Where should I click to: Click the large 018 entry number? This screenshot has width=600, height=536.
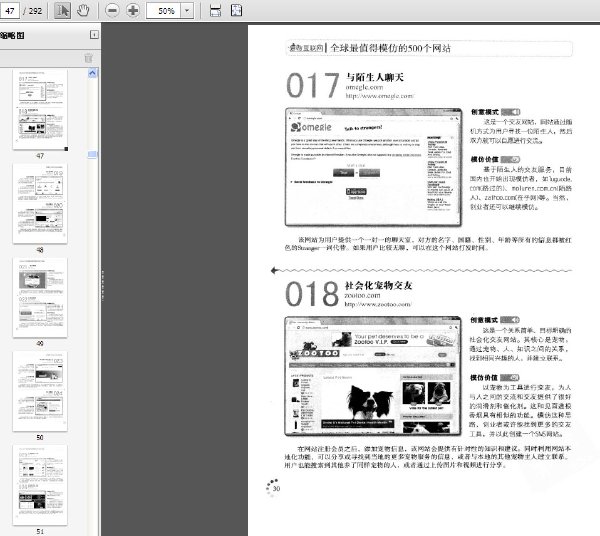click(x=312, y=294)
